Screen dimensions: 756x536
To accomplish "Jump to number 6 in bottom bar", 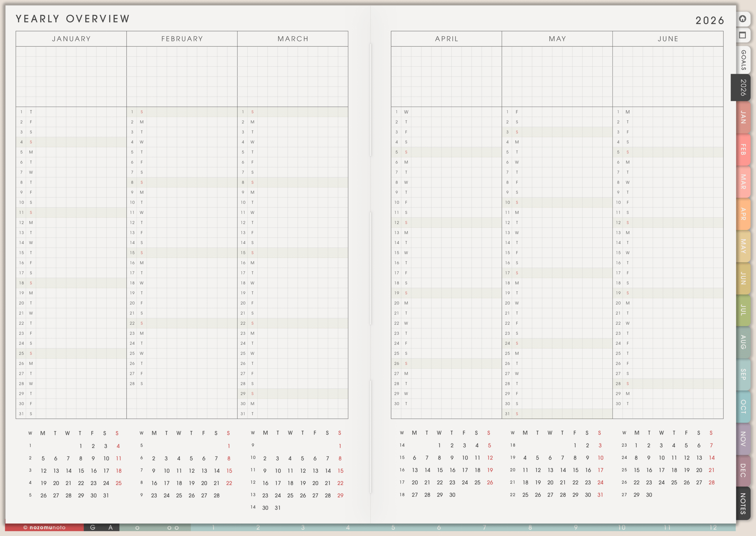I will 439,527.
